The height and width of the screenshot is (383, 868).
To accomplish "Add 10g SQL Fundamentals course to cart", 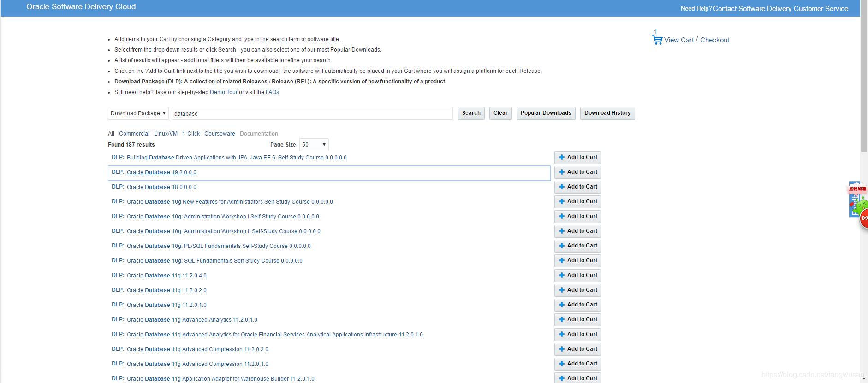I will [x=578, y=260].
